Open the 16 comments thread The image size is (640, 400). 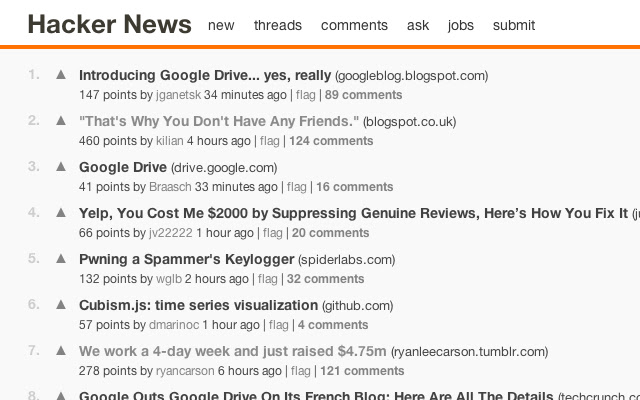click(355, 187)
